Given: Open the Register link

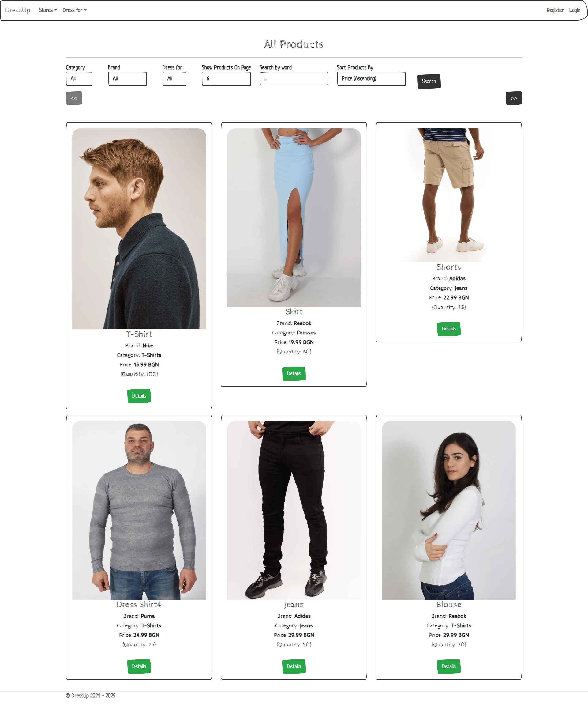Looking at the screenshot, I should point(555,10).
